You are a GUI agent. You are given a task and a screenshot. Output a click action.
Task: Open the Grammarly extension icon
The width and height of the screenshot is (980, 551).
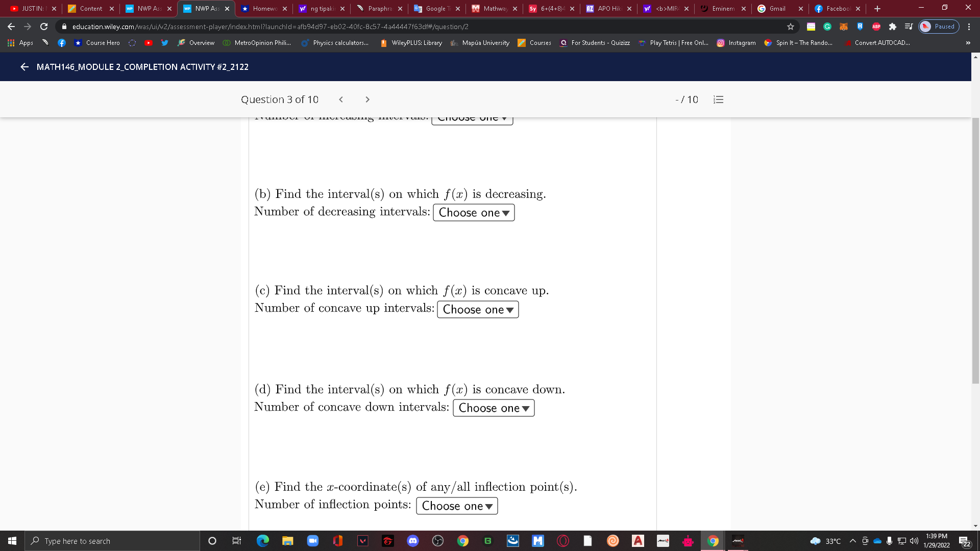coord(827,27)
